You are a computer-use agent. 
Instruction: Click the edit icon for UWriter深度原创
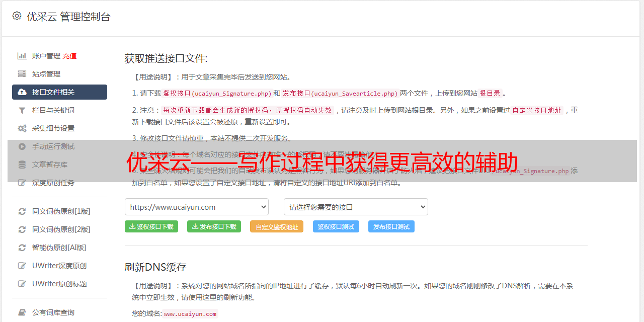(x=22, y=266)
